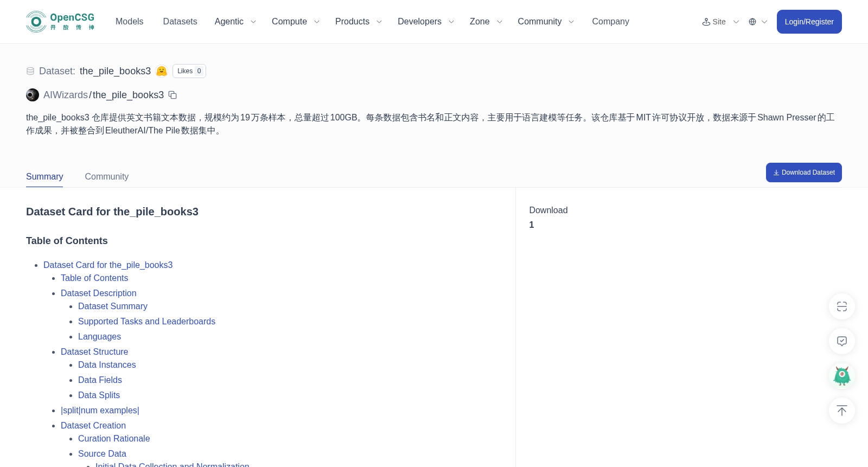Viewport: 868px width, 467px height.
Task: Follow 'Dataset Card for the_pile_books3' contents link
Action: (108, 265)
